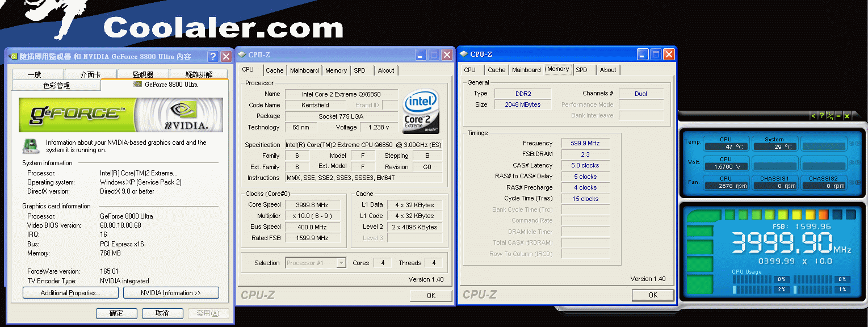Open the Mainboard tab in the Memory CPU-Z window
868x327 pixels.
[x=526, y=70]
